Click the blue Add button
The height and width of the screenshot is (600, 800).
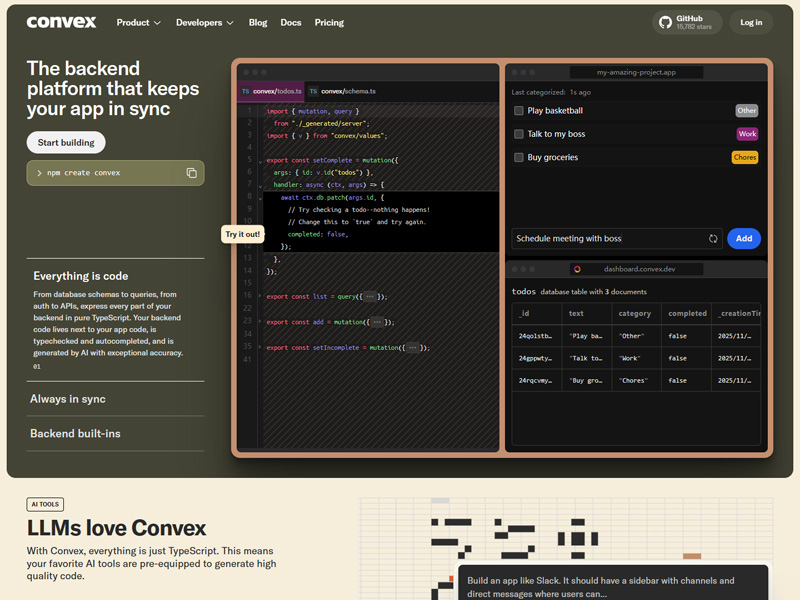click(x=744, y=239)
